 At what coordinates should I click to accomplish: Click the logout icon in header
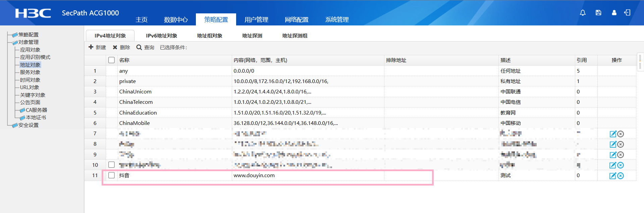pos(627,13)
